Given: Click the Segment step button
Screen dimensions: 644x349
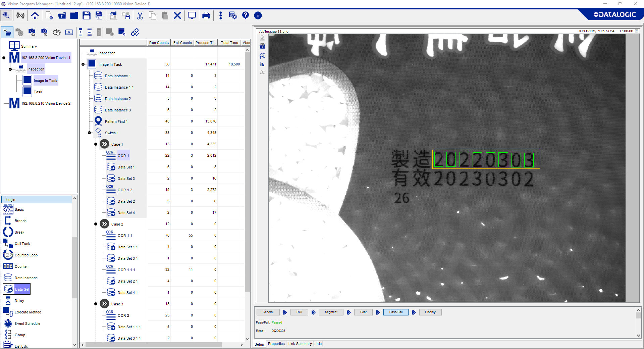Looking at the screenshot, I should pos(331,312).
